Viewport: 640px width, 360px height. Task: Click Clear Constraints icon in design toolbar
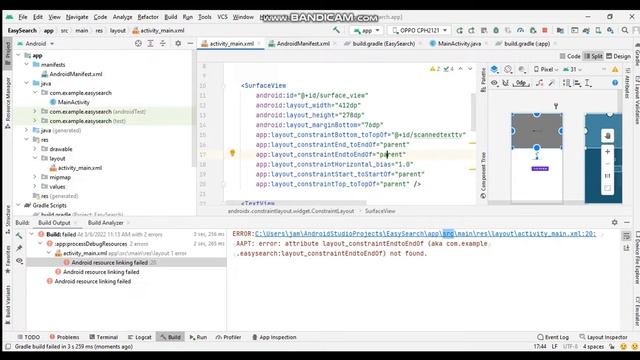click(x=540, y=83)
